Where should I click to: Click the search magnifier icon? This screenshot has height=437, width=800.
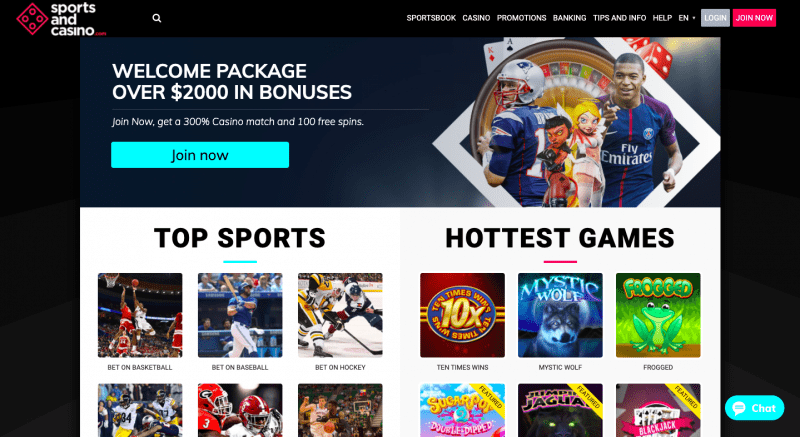tap(157, 18)
